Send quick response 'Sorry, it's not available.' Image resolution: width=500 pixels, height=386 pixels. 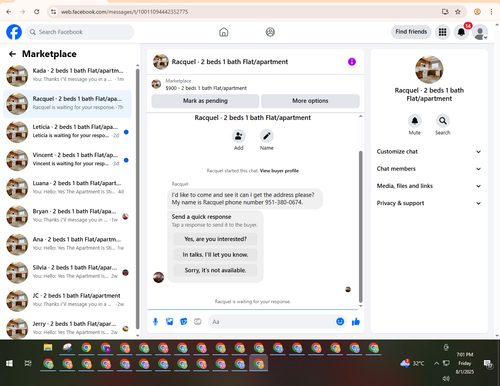tap(215, 270)
